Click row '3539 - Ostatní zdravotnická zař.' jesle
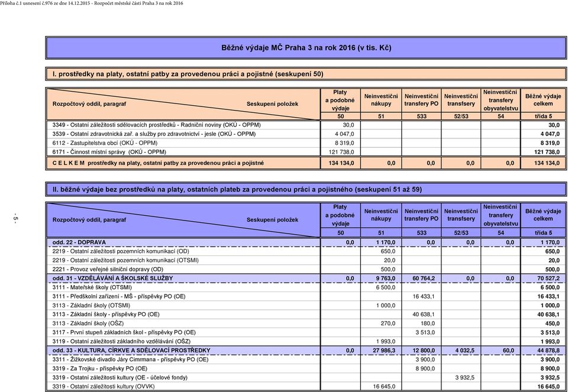568x392 pixels. (306, 134)
